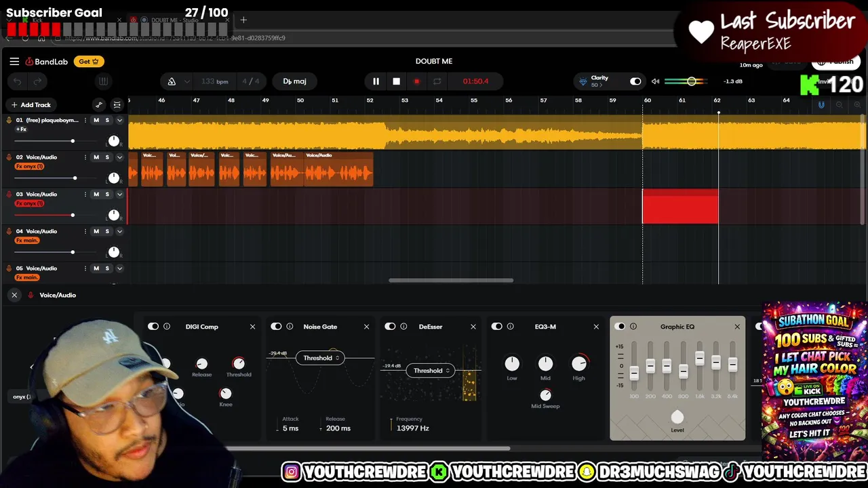Select the red recording region on track 03
The width and height of the screenshot is (868, 488).
point(680,207)
